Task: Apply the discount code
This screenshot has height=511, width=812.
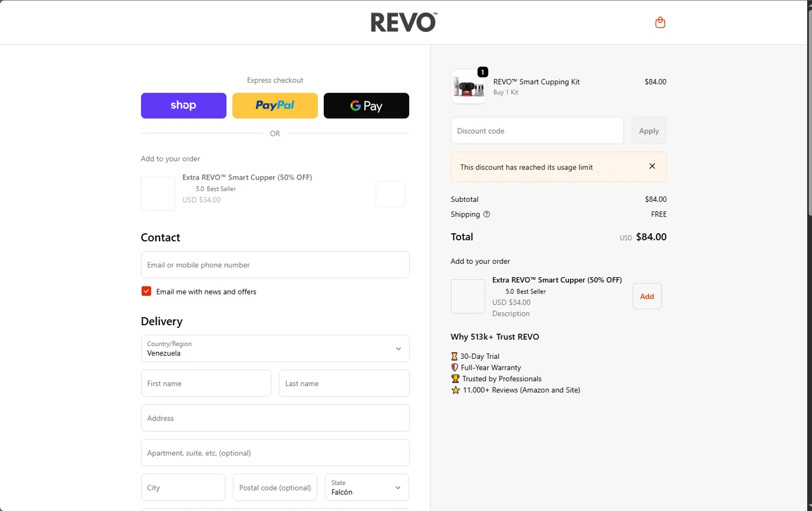Action: (649, 130)
